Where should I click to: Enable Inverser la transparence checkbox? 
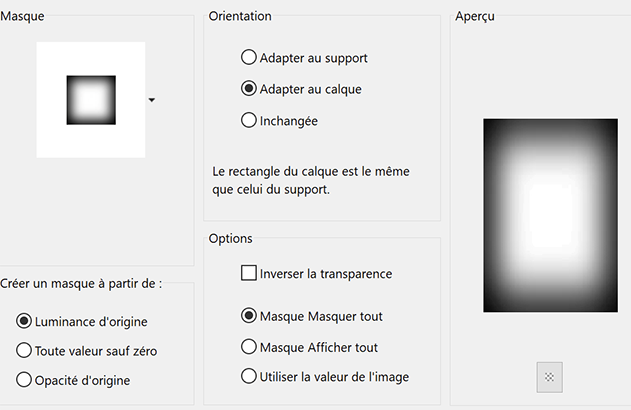[249, 273]
